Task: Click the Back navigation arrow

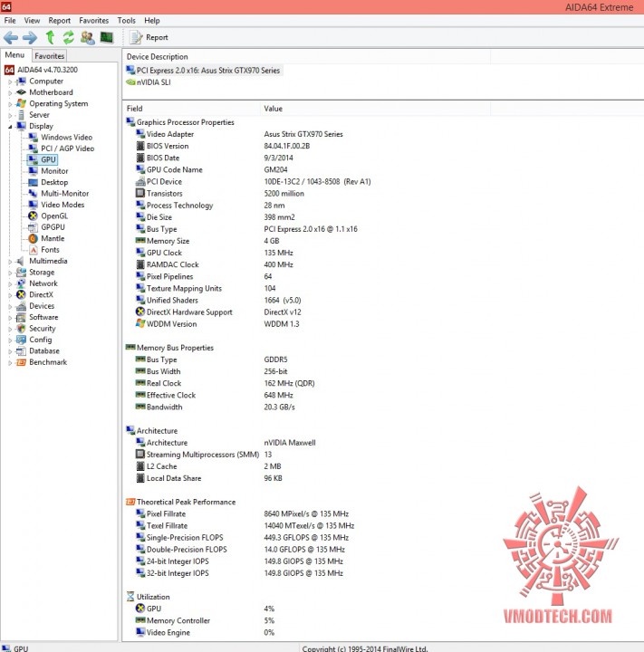Action: (x=11, y=38)
